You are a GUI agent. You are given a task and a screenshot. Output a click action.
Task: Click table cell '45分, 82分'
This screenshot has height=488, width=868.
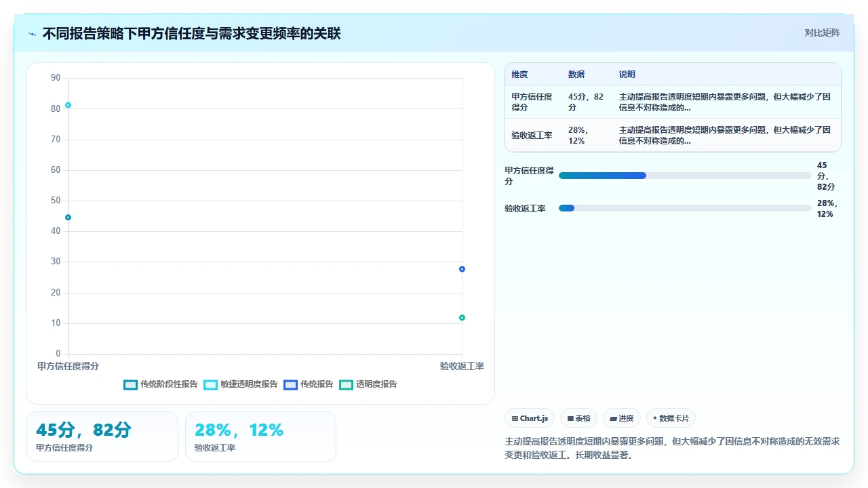tap(586, 102)
